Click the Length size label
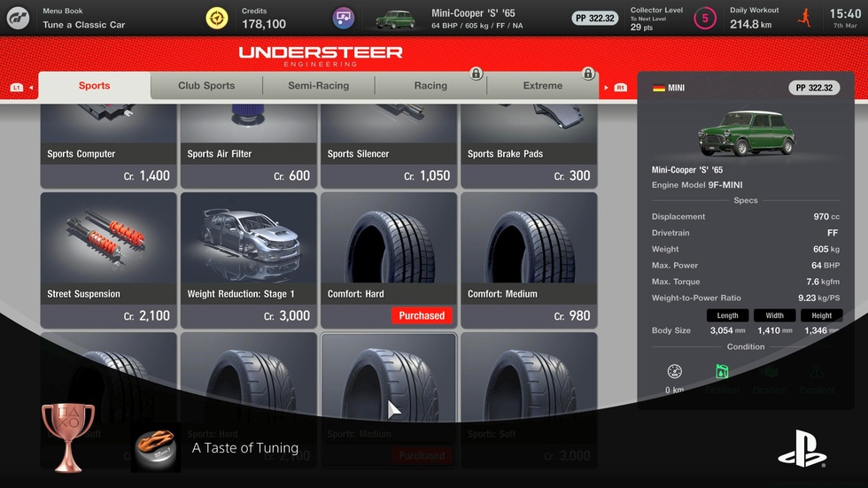 (x=727, y=315)
